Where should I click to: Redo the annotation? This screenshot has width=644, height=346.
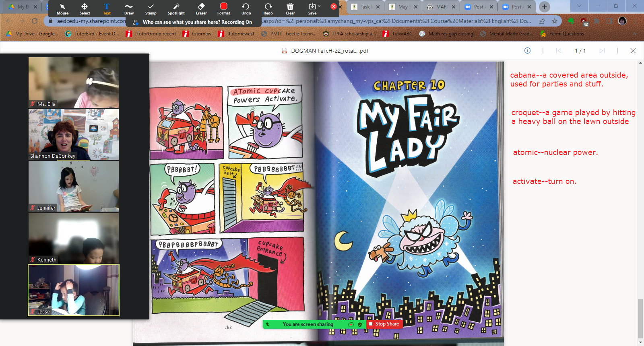tap(268, 9)
